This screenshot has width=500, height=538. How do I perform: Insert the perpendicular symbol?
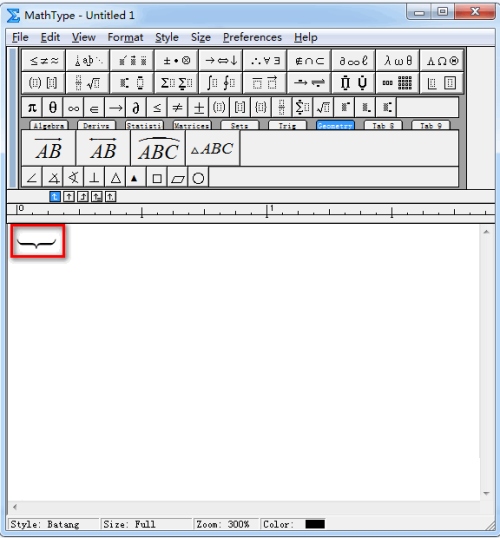(94, 177)
